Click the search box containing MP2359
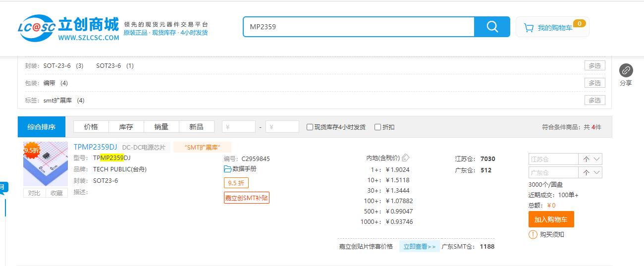This screenshot has width=644, height=266. pyautogui.click(x=359, y=27)
